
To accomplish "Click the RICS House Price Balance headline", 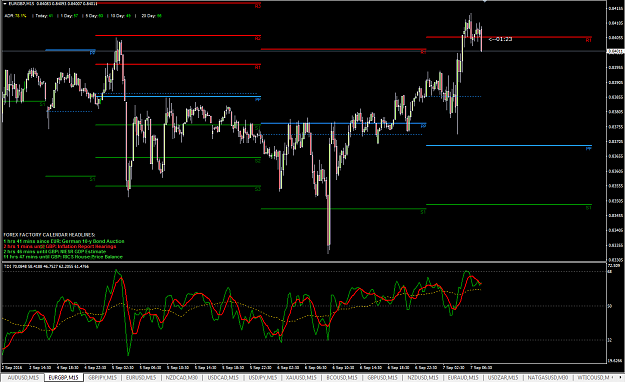I will coord(63,257).
